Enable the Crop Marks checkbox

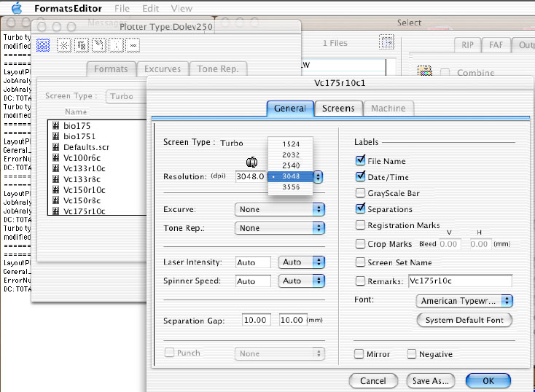[360, 243]
